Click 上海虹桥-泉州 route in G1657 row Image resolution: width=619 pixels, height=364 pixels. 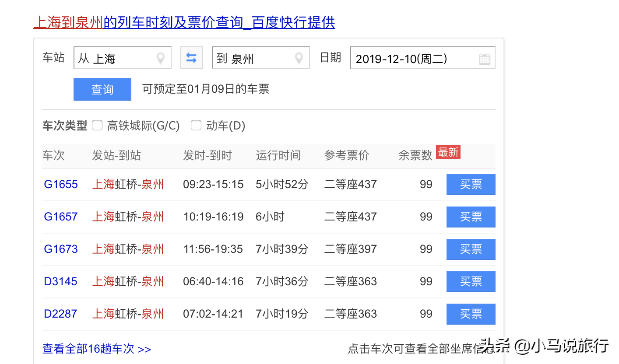tap(128, 217)
